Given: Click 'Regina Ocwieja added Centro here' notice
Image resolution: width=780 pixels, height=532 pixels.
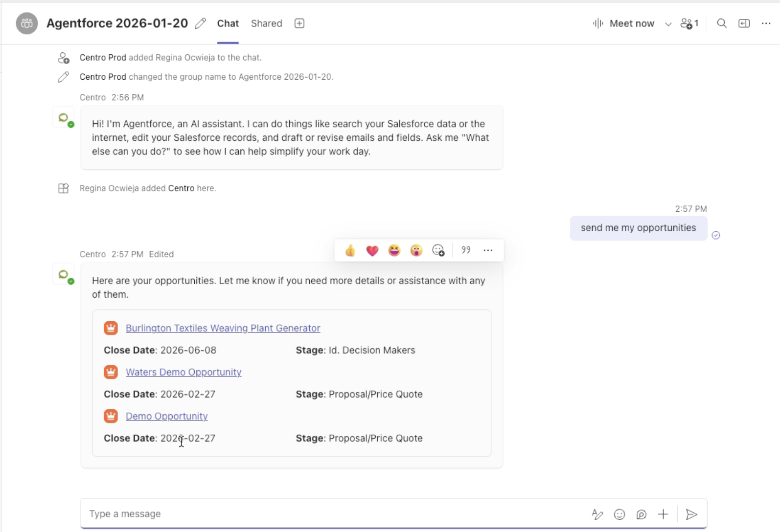Looking at the screenshot, I should point(148,188).
